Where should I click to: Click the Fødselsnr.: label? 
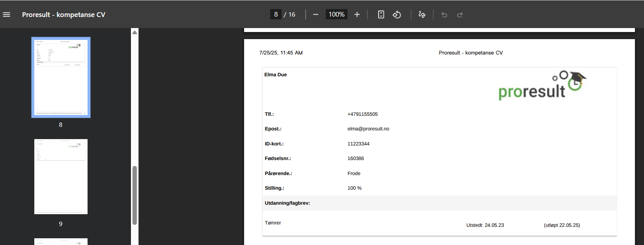278,158
